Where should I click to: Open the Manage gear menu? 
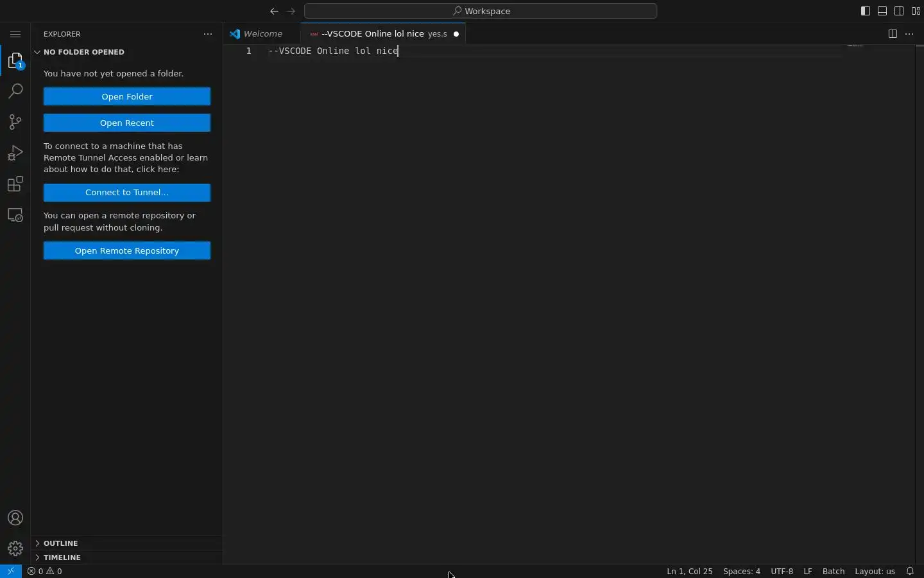[15, 548]
